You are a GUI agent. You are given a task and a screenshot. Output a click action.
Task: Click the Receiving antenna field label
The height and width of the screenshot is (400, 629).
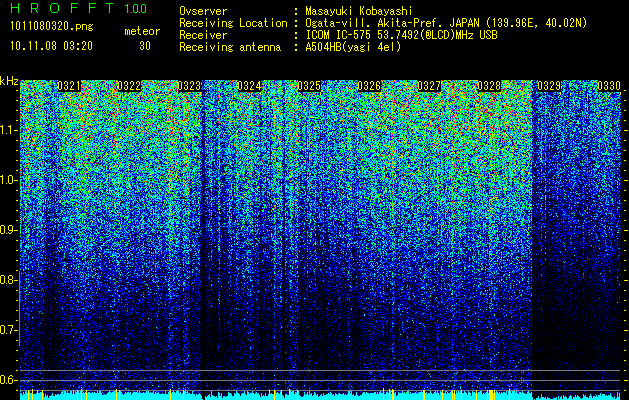tap(230, 47)
